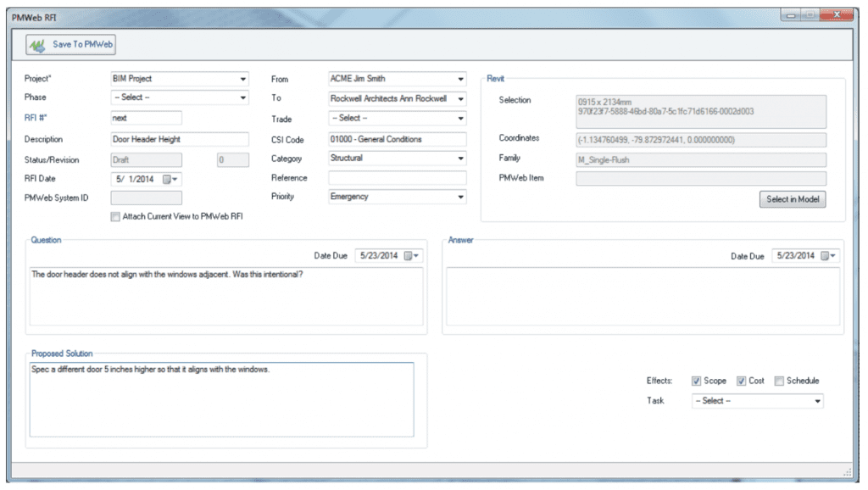Click the window resize grip corner

pos(847,471)
